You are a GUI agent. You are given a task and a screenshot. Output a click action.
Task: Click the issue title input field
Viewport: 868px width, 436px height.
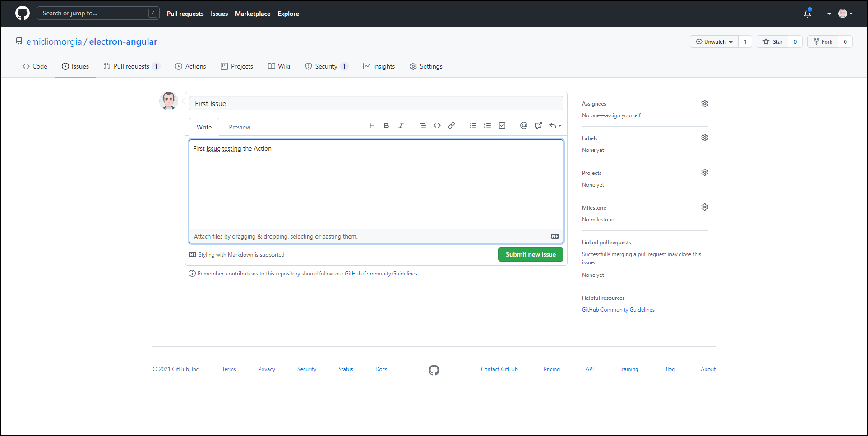click(376, 103)
